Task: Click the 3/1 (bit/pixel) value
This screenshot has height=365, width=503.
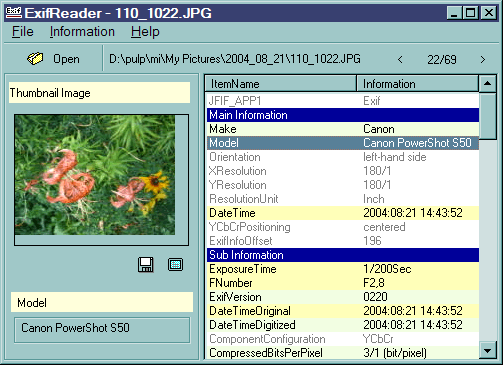Action: [395, 353]
